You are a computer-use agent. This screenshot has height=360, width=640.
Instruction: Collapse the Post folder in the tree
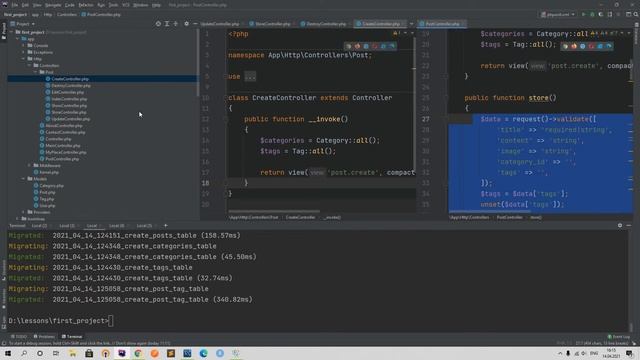[36, 72]
